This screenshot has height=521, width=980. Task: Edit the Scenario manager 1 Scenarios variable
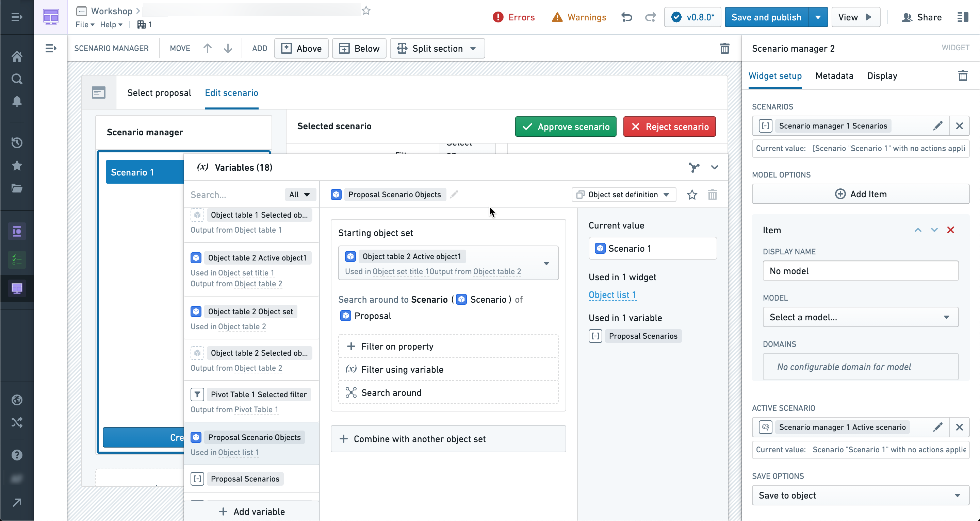tap(938, 126)
